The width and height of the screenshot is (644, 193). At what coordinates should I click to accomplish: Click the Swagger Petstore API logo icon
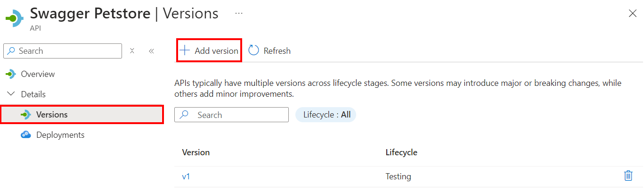point(14,18)
